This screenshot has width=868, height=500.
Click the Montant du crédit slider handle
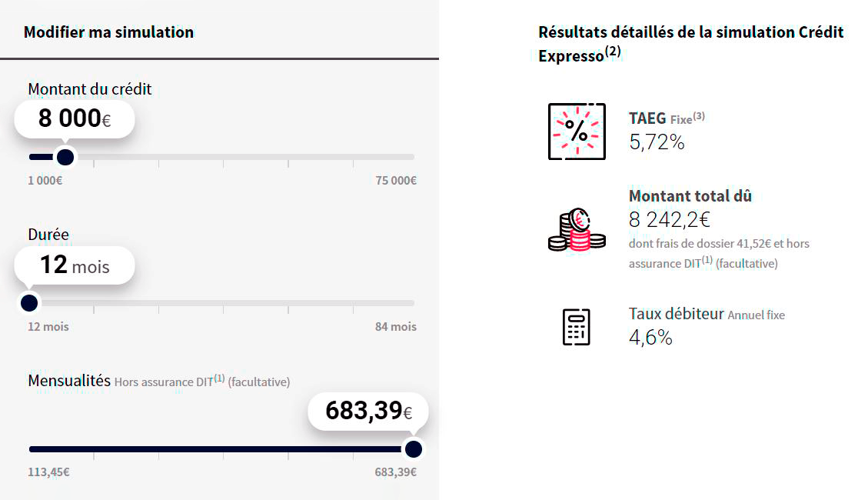[x=65, y=157]
